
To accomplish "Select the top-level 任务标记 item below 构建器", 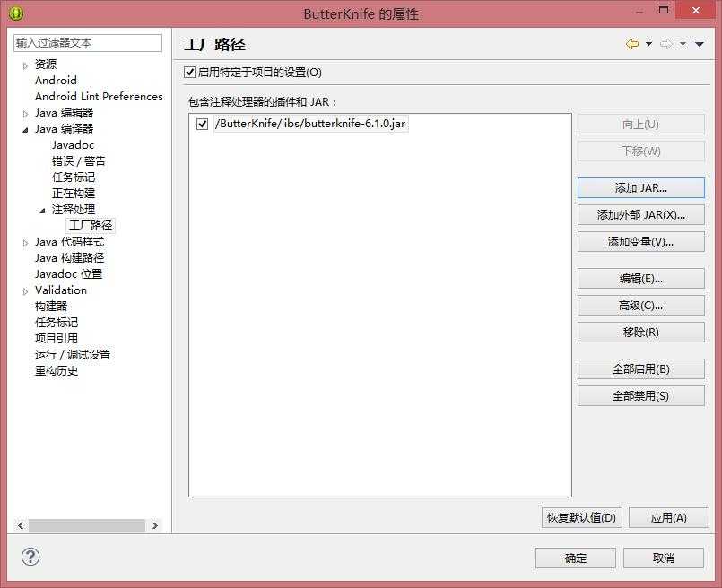I will 57,322.
